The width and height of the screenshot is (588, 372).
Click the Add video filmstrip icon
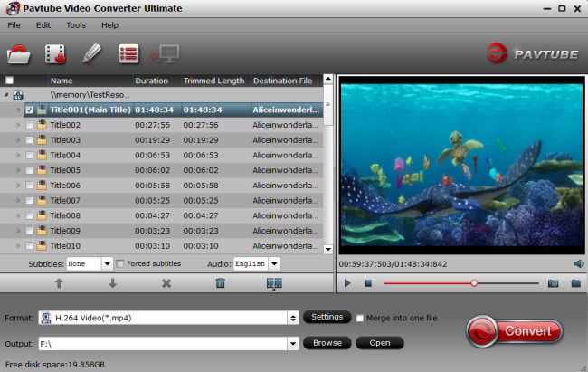tap(55, 54)
